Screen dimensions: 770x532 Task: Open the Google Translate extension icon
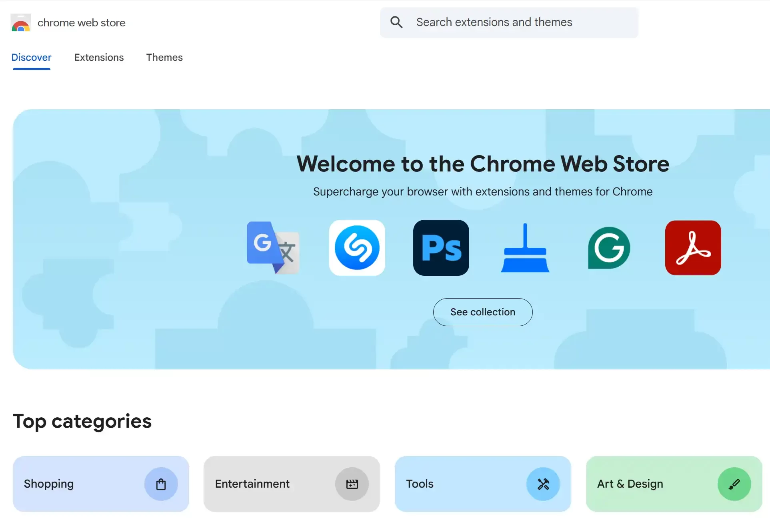coord(273,247)
